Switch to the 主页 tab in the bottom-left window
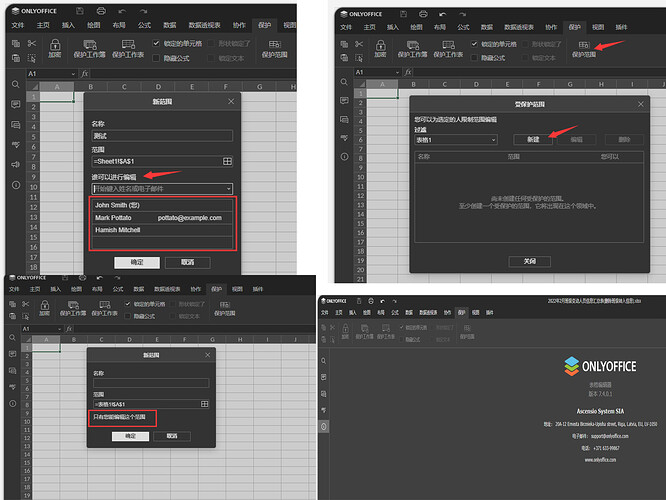Viewport: 666px width, 500px height. (x=35, y=289)
